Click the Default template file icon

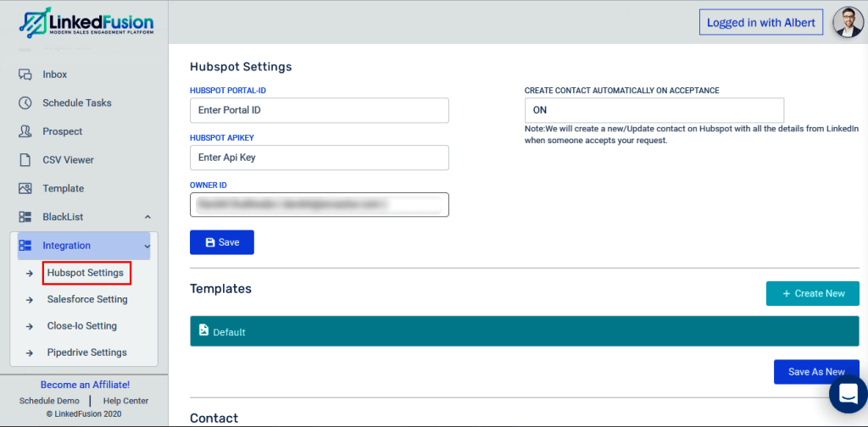tap(203, 330)
